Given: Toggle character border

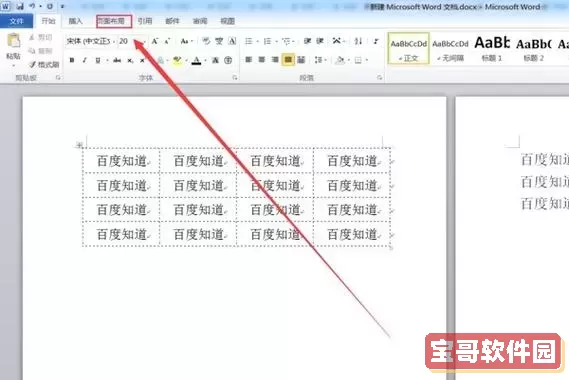Looking at the screenshot, I should 232,41.
